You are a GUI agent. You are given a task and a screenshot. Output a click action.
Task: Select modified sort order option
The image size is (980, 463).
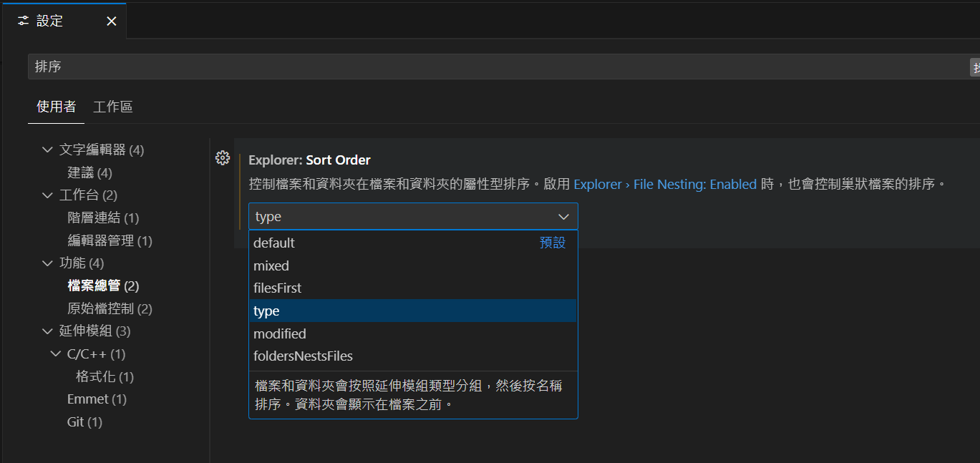(x=413, y=333)
